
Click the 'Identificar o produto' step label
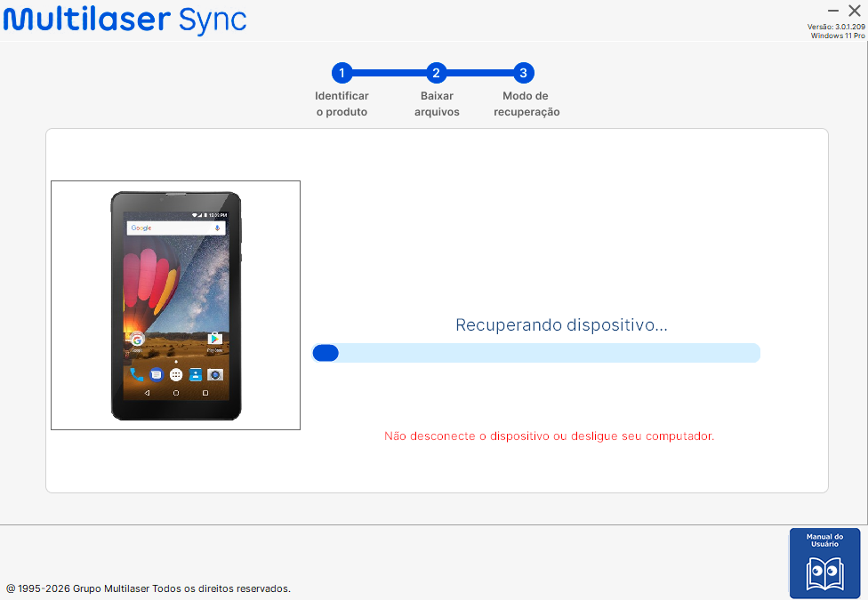pyautogui.click(x=342, y=103)
